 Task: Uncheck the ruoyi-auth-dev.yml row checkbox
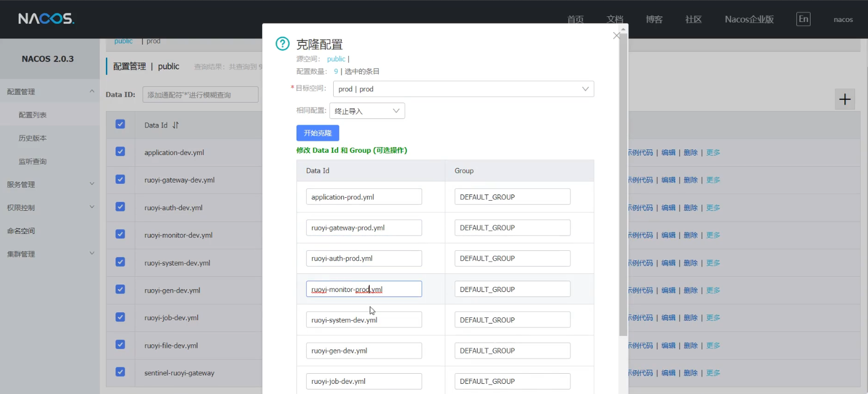click(120, 207)
